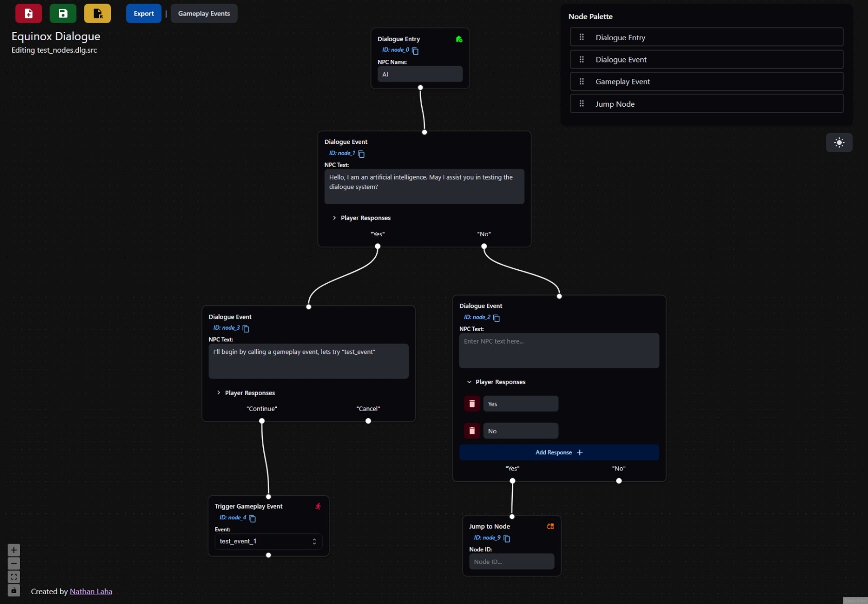This screenshot has height=604, width=868.
Task: Fit the node graph to view
Action: (x=14, y=577)
